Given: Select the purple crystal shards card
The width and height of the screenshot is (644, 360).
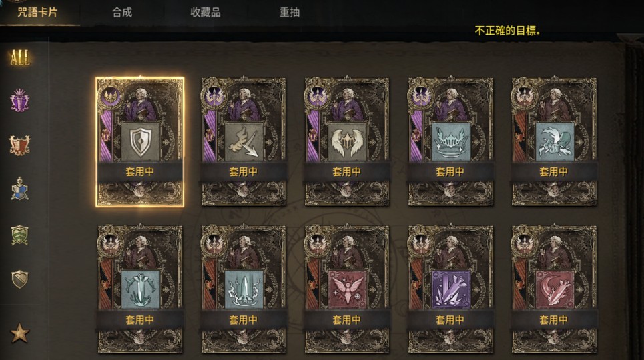Looking at the screenshot, I should pyautogui.click(x=450, y=289).
